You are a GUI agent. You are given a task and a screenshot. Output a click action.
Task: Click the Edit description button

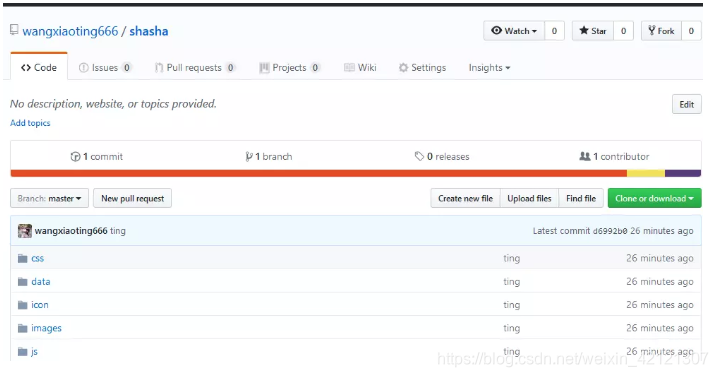[686, 104]
